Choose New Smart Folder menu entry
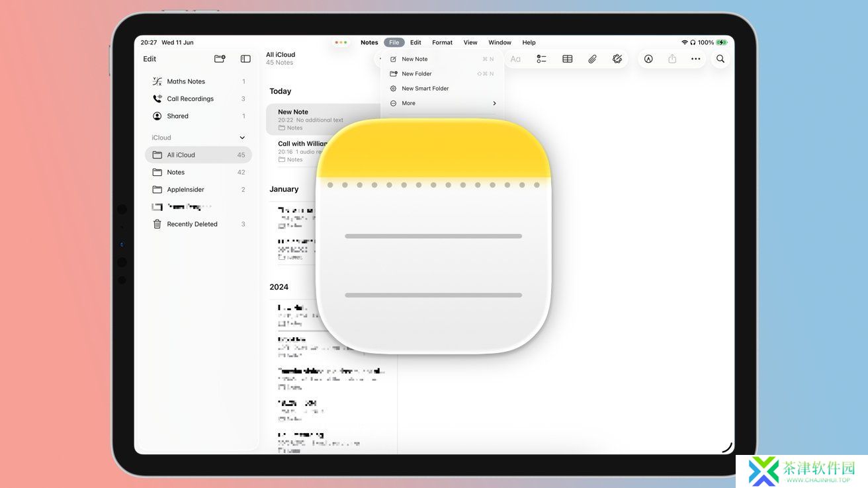The image size is (868, 488). (x=442, y=88)
